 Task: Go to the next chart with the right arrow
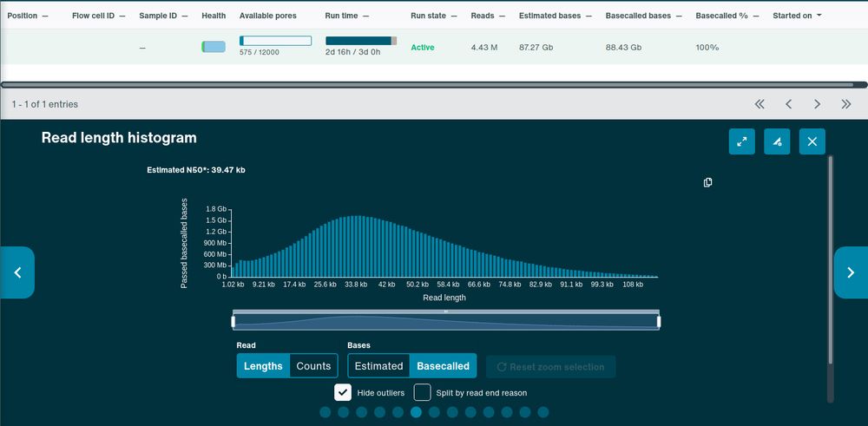(851, 272)
